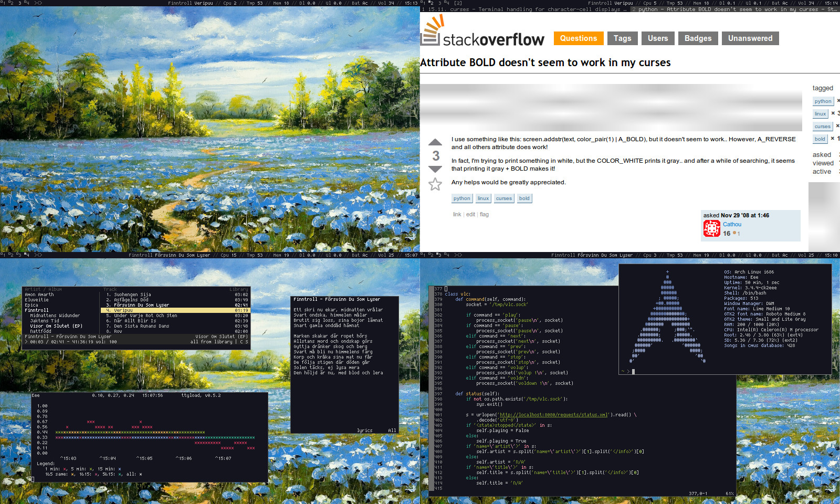The width and height of the screenshot is (840, 504).
Task: Click the cmus '00:03 / 02:41' playback position
Action: click(46, 342)
